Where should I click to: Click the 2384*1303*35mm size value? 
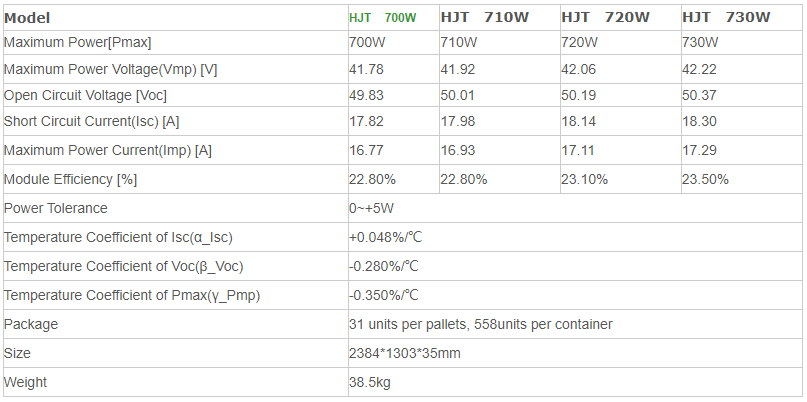tap(405, 353)
